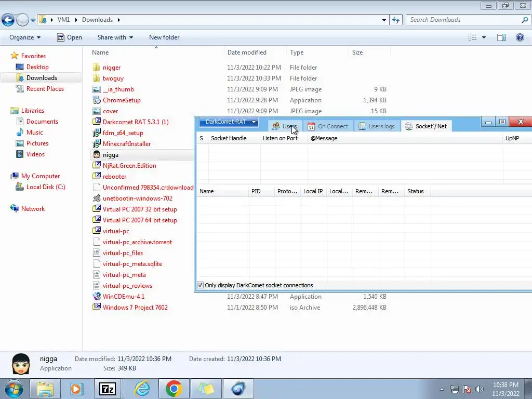This screenshot has height=399, width=532.
Task: Select Network in the navigation pane
Action: pos(33,209)
